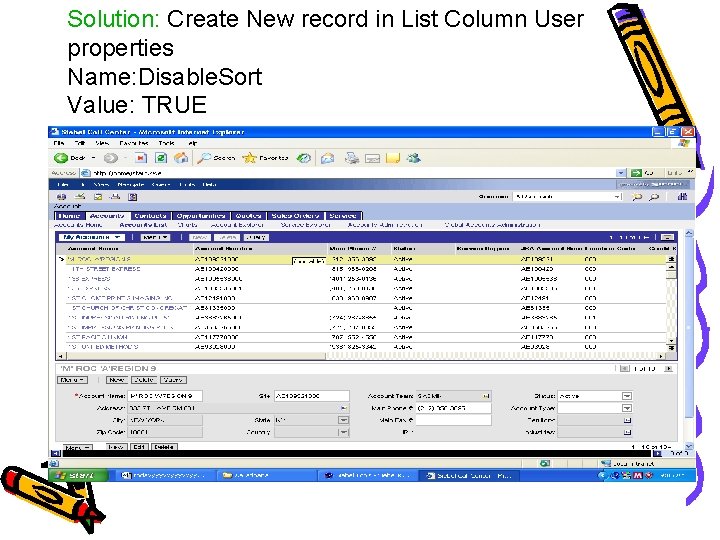Viewport: 720px width, 540px height.
Task: Select the 'M' ROC 'A'REGION 9 account row
Action: point(365,259)
